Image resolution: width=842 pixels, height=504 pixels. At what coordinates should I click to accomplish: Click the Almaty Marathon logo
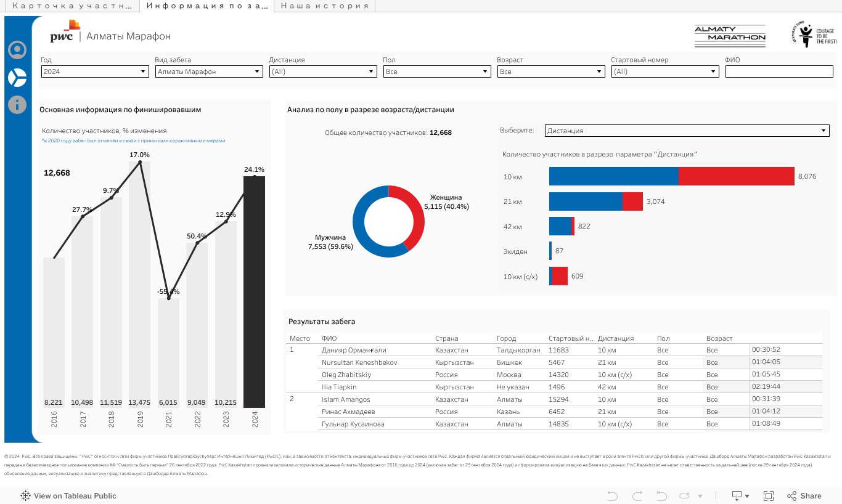pos(730,37)
